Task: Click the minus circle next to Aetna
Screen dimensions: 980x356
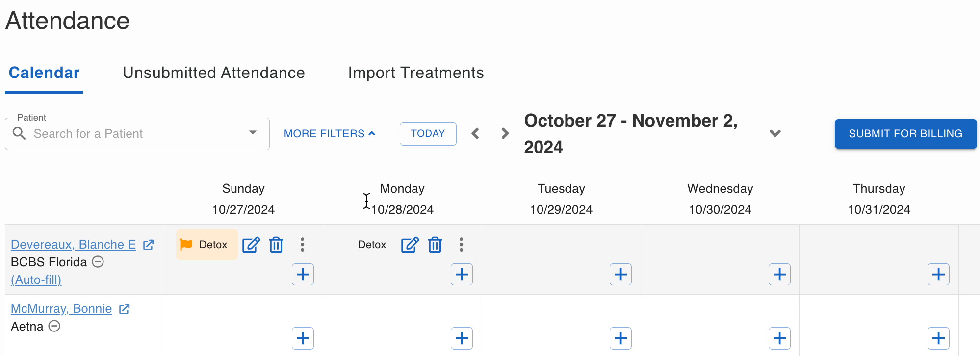Action: tap(54, 326)
